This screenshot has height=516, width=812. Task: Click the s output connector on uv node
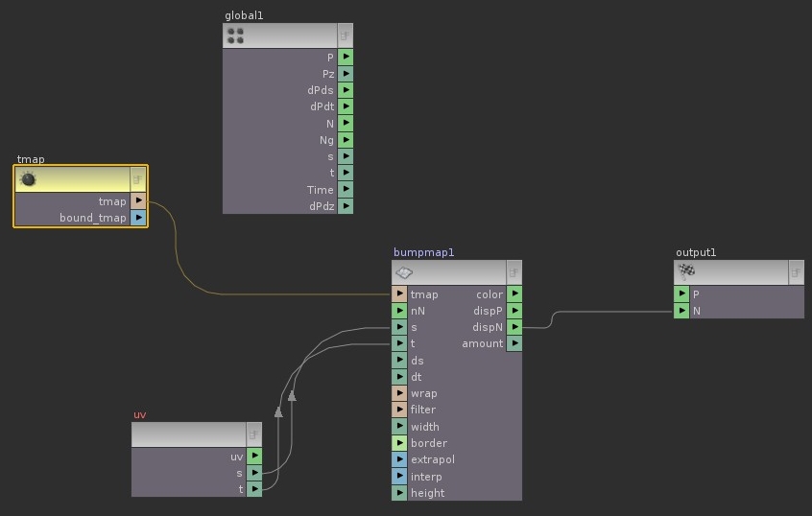click(x=254, y=473)
